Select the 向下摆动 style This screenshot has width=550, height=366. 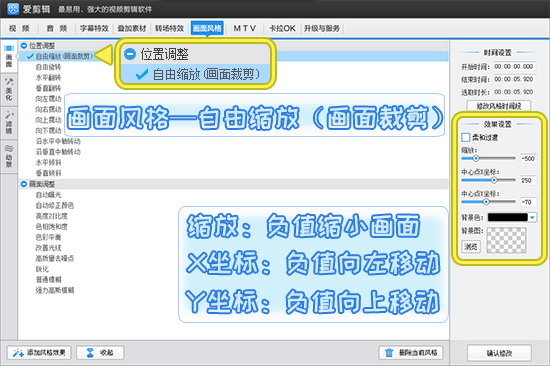48,131
